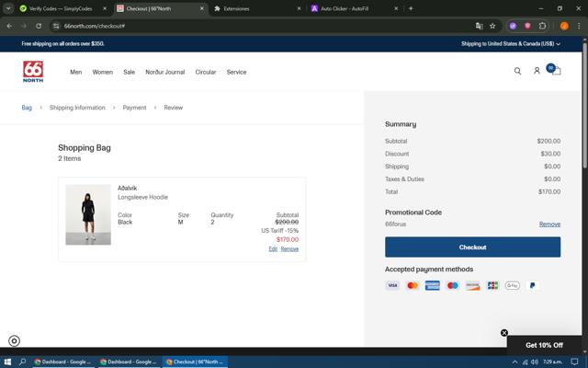Go to Shipping Information step

pos(77,108)
